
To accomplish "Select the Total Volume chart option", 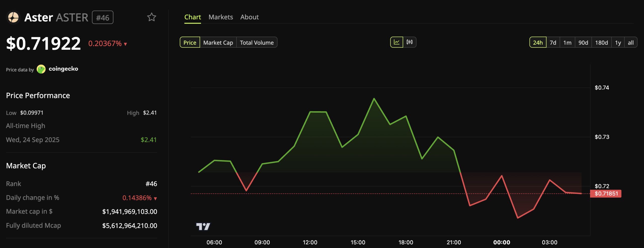I will tap(257, 42).
